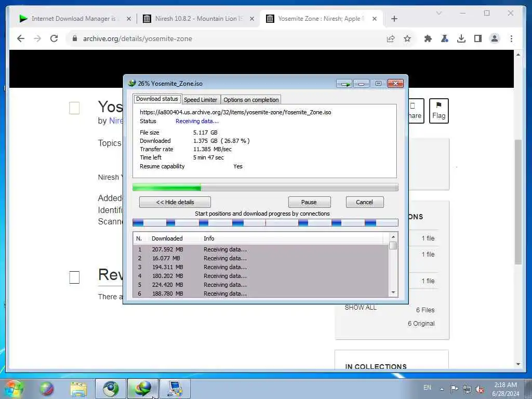532x399 pixels.
Task: Toggle the browser side panel icon
Action: pos(478,38)
